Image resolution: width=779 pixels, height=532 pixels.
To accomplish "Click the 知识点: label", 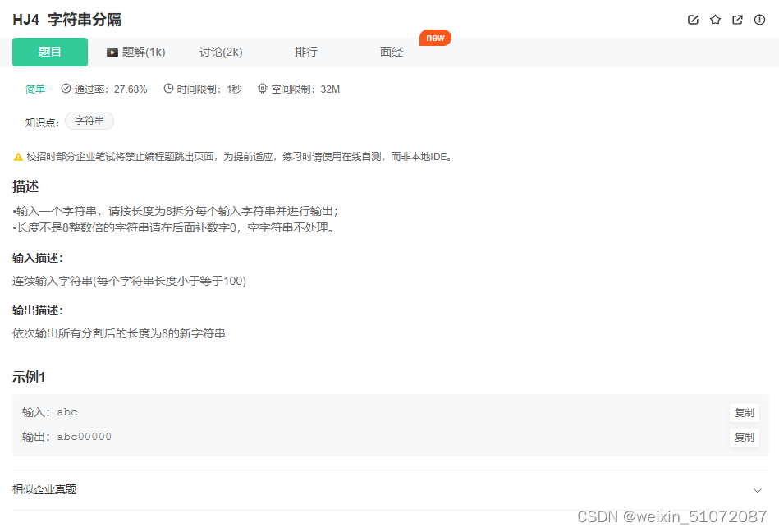I will 42,122.
